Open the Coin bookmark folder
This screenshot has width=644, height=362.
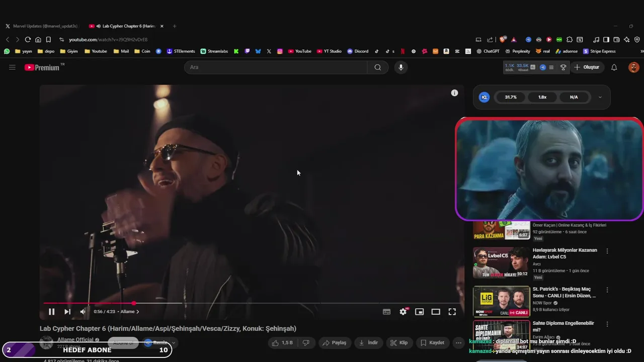point(142,51)
